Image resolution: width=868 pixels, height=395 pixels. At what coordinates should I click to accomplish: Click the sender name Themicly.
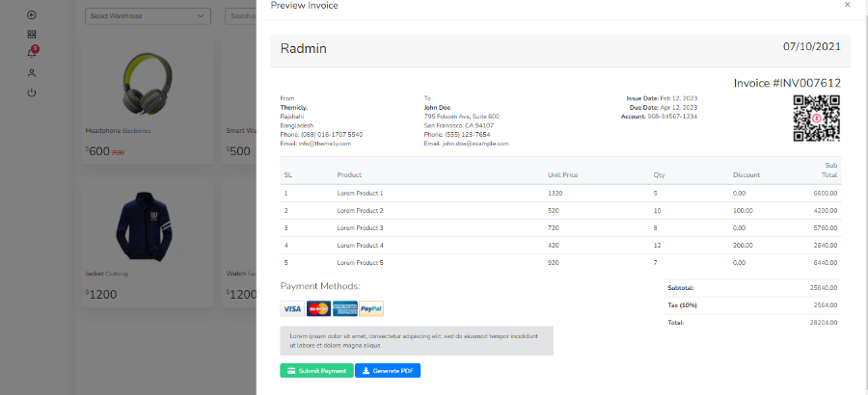coord(294,107)
